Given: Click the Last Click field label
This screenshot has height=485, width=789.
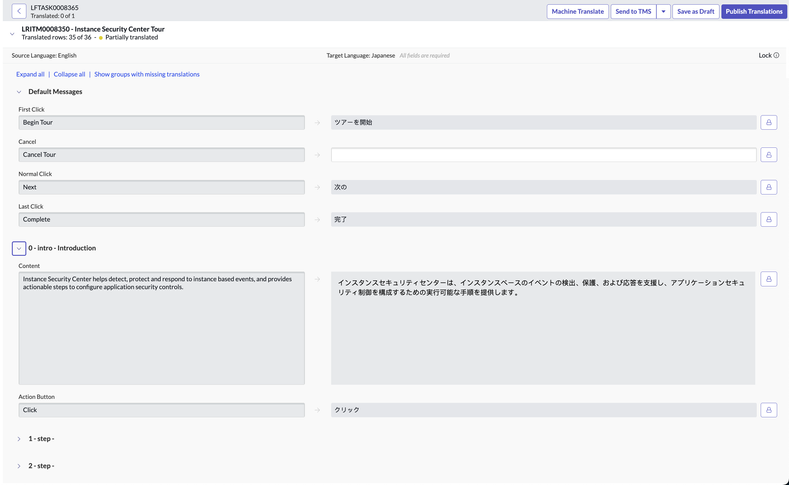Looking at the screenshot, I should coord(31,206).
